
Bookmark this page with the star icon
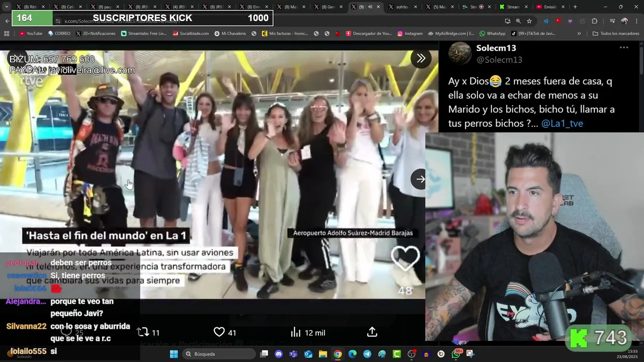529,21
